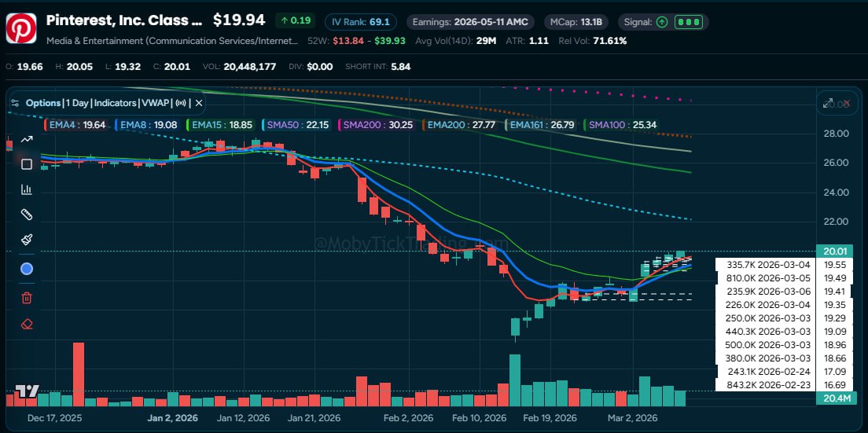Activate the red eraser tool
The height and width of the screenshot is (433, 868).
pos(27,323)
